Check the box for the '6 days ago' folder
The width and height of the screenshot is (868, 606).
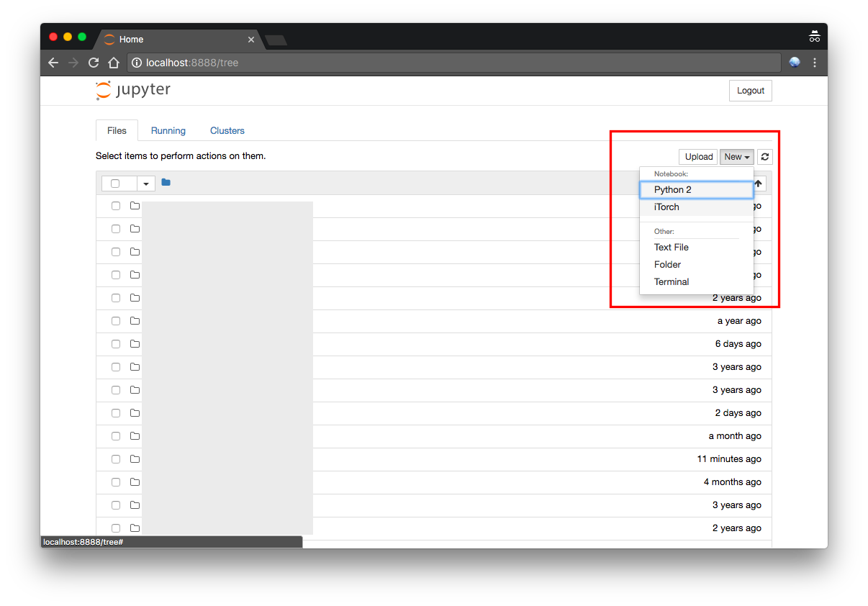[x=116, y=344]
